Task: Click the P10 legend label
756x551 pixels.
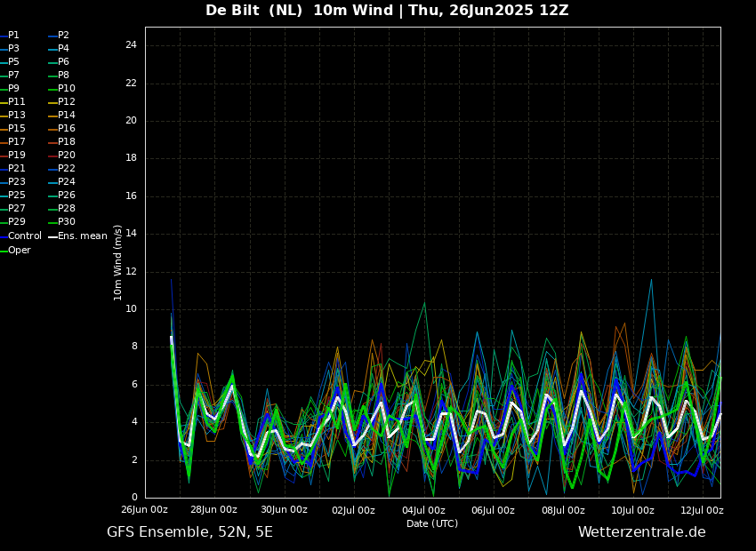Action: [x=66, y=89]
